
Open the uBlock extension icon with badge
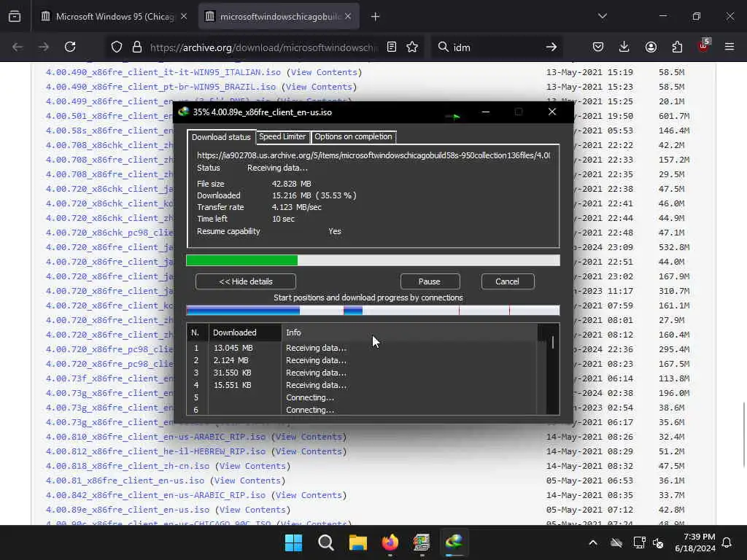coord(704,46)
